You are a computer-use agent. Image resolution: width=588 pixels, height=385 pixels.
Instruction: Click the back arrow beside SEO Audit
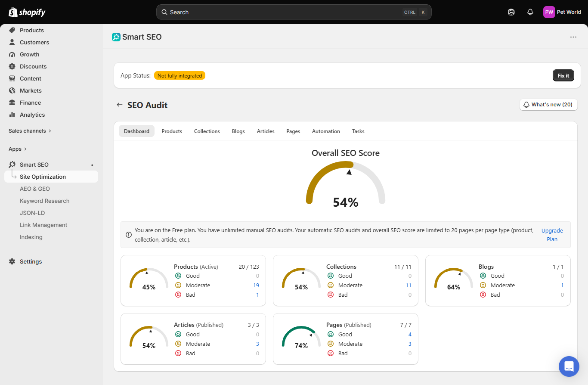(x=120, y=105)
